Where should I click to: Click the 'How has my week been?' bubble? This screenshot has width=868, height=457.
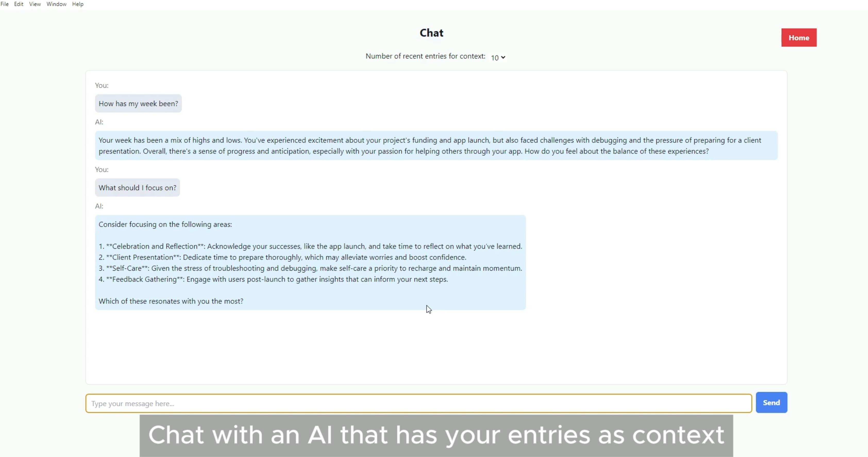click(x=138, y=103)
